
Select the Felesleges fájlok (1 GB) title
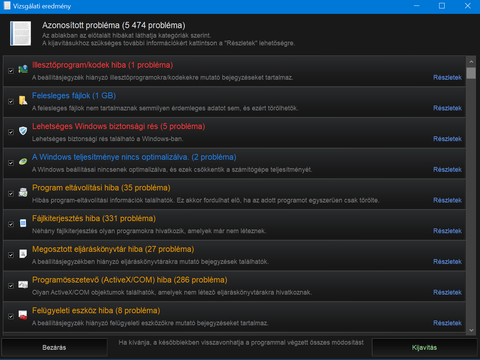74,96
